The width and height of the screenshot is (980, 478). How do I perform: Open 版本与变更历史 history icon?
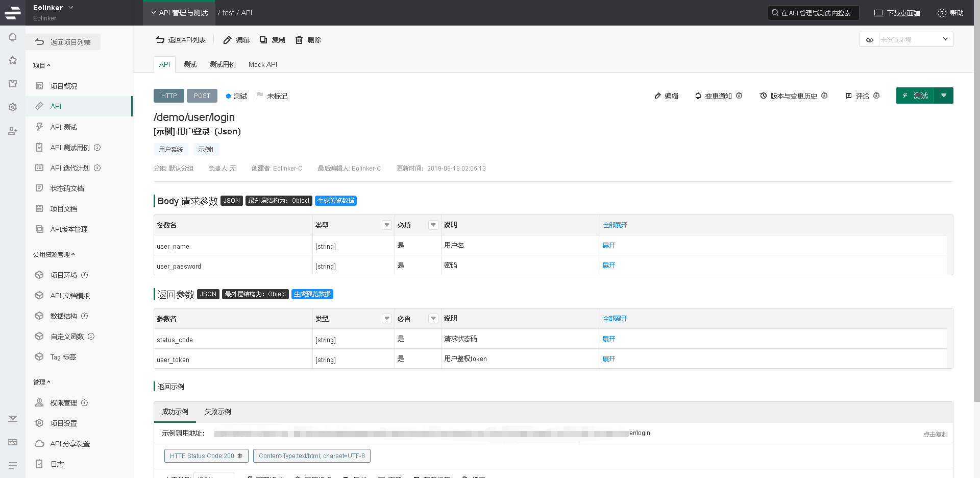click(x=763, y=96)
